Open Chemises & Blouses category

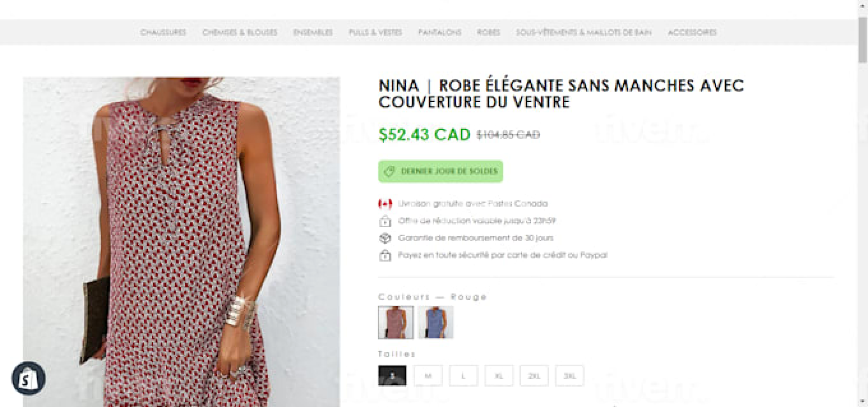tap(240, 33)
